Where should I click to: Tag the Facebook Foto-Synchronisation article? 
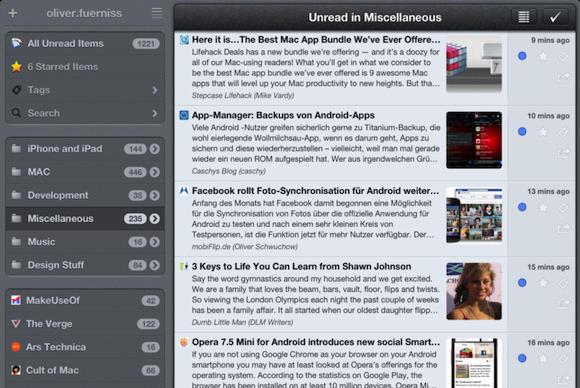pyautogui.click(x=563, y=207)
